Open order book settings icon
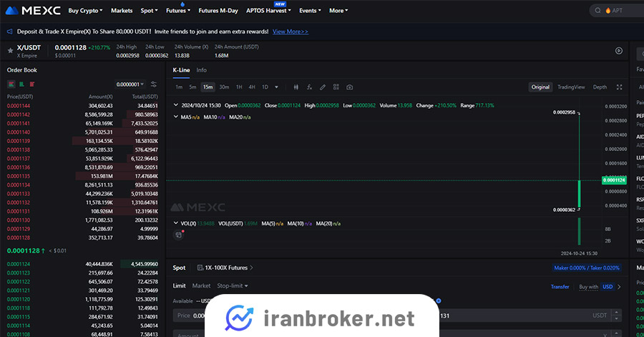 point(154,84)
